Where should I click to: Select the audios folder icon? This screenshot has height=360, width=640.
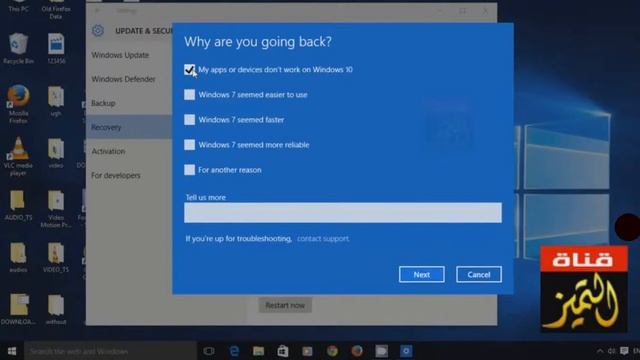[x=18, y=258]
